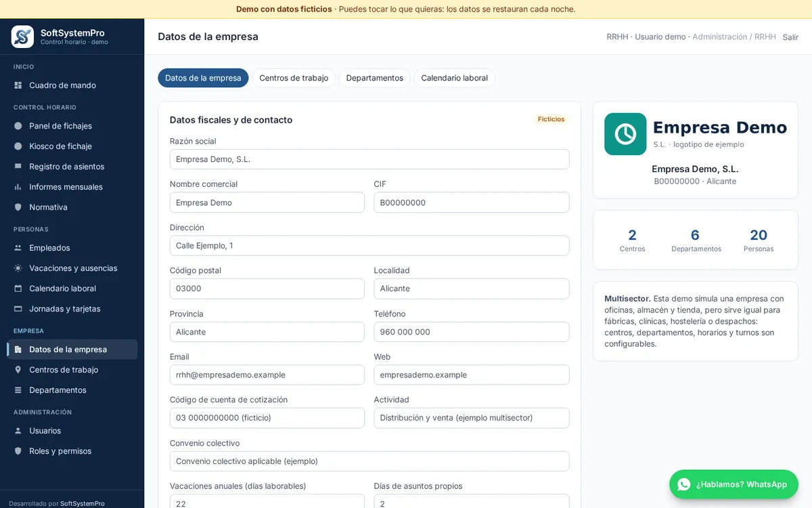Click the Vacaciones anuales field
This screenshot has width=812, height=508.
click(267, 501)
